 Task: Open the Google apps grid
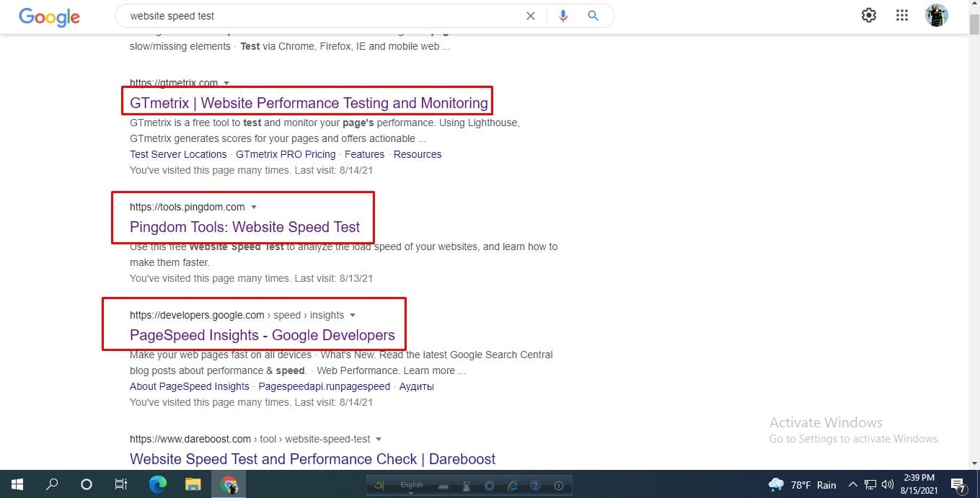[x=901, y=15]
